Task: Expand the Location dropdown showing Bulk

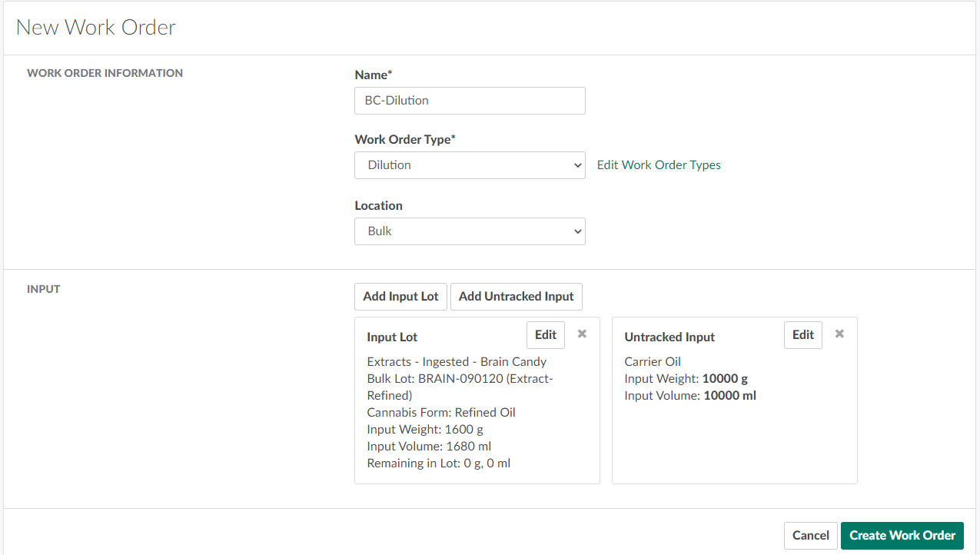Action: pos(470,231)
